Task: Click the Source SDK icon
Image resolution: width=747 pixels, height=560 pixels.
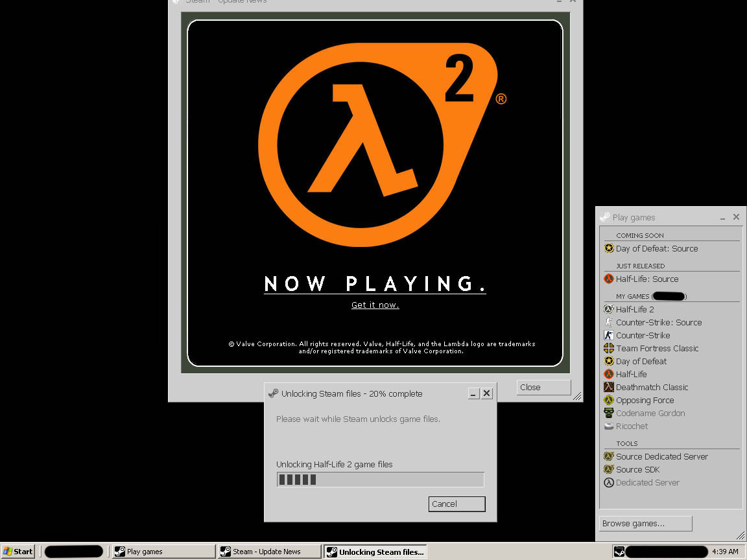Action: (x=609, y=469)
